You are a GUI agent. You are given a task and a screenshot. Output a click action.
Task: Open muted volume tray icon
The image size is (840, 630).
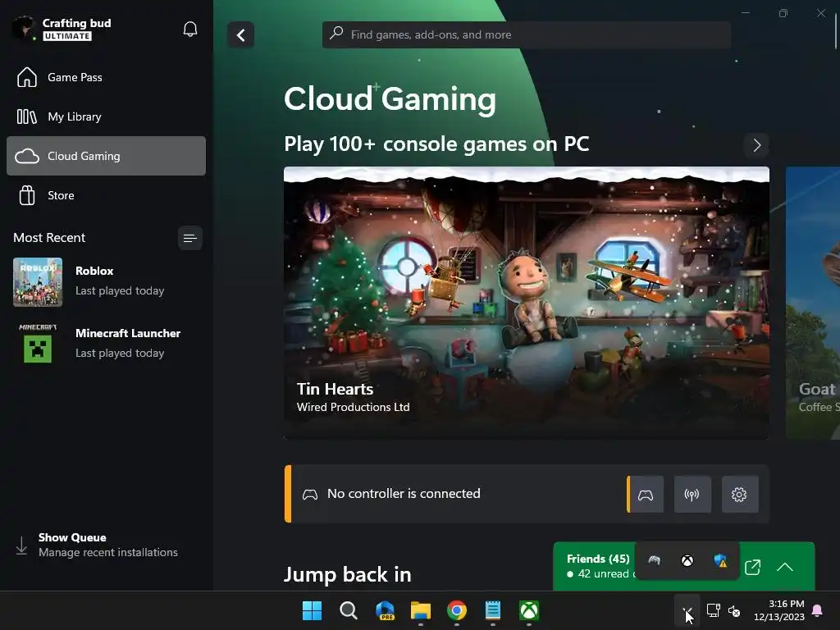click(x=734, y=610)
